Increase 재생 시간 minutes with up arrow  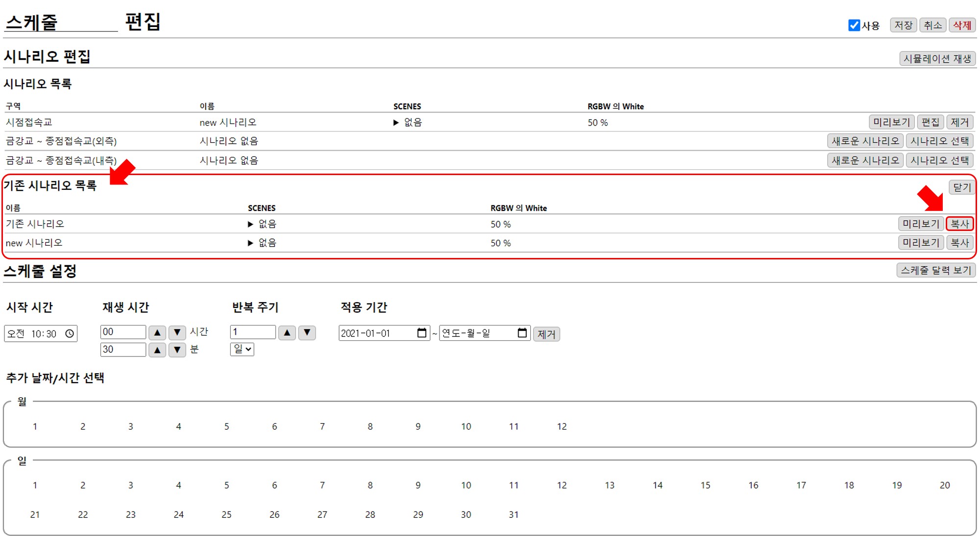pyautogui.click(x=157, y=350)
